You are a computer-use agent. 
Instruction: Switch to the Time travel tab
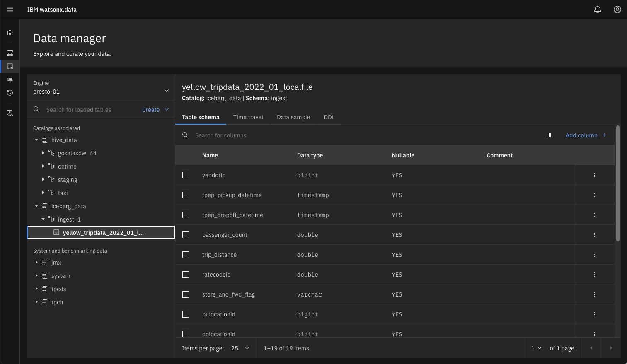[x=248, y=117]
